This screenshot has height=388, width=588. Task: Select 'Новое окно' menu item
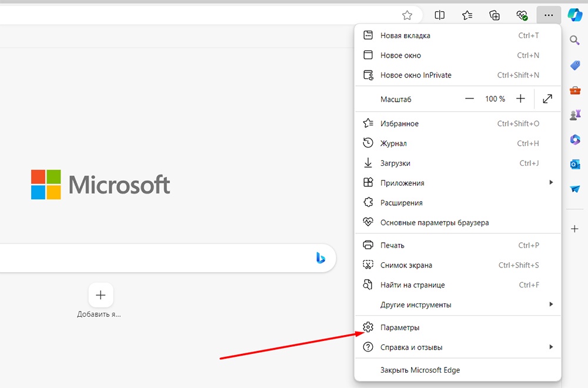coord(457,55)
